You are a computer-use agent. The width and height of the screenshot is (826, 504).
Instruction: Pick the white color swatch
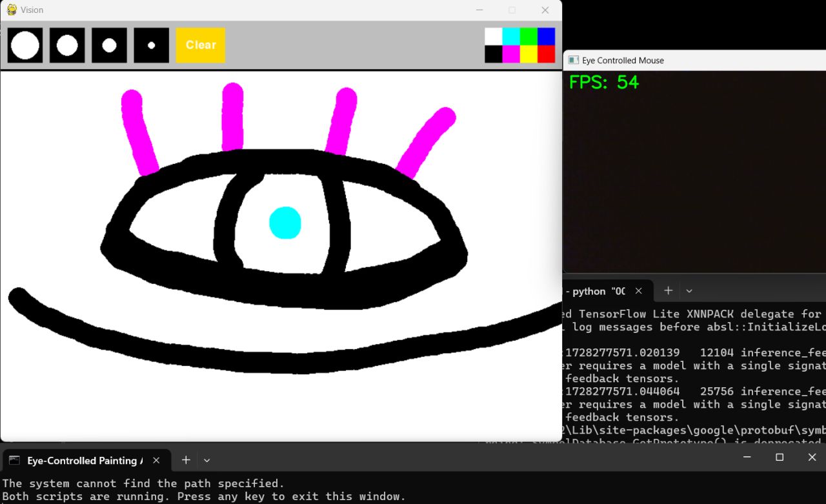[494, 36]
